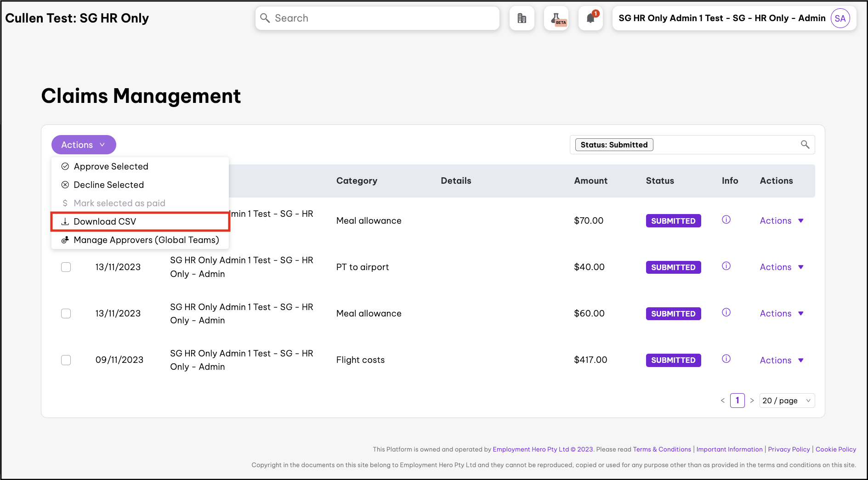
Task: Expand row Actions for the $40.00 claim
Action: coord(781,267)
